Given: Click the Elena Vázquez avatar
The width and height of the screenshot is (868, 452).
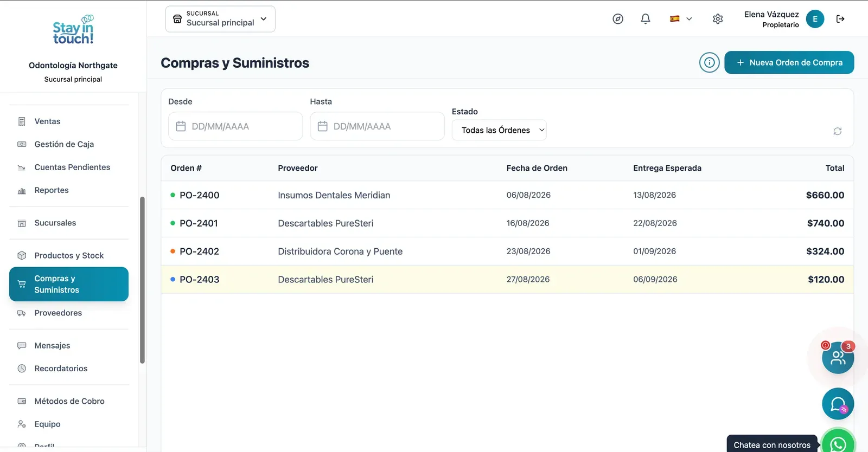Looking at the screenshot, I should 815,19.
